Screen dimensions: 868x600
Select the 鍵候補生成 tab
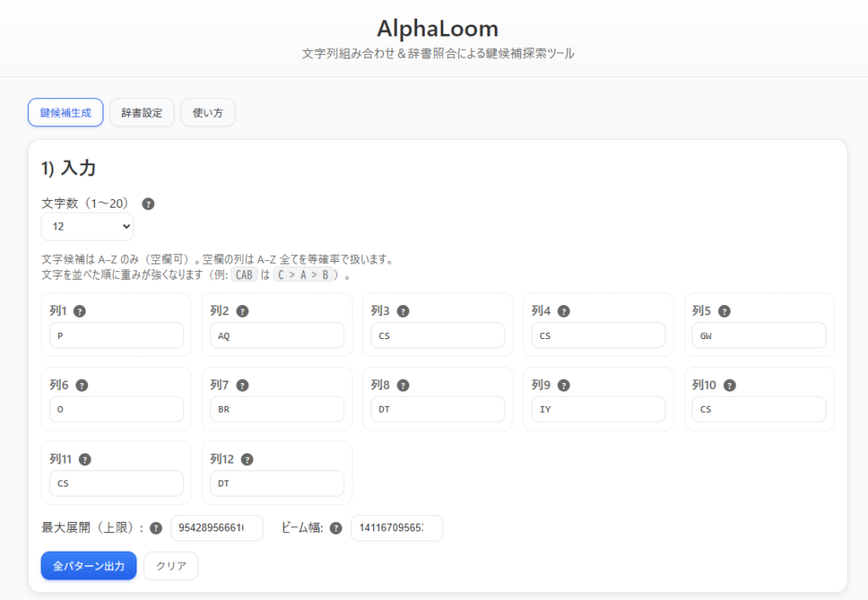pyautogui.click(x=65, y=113)
